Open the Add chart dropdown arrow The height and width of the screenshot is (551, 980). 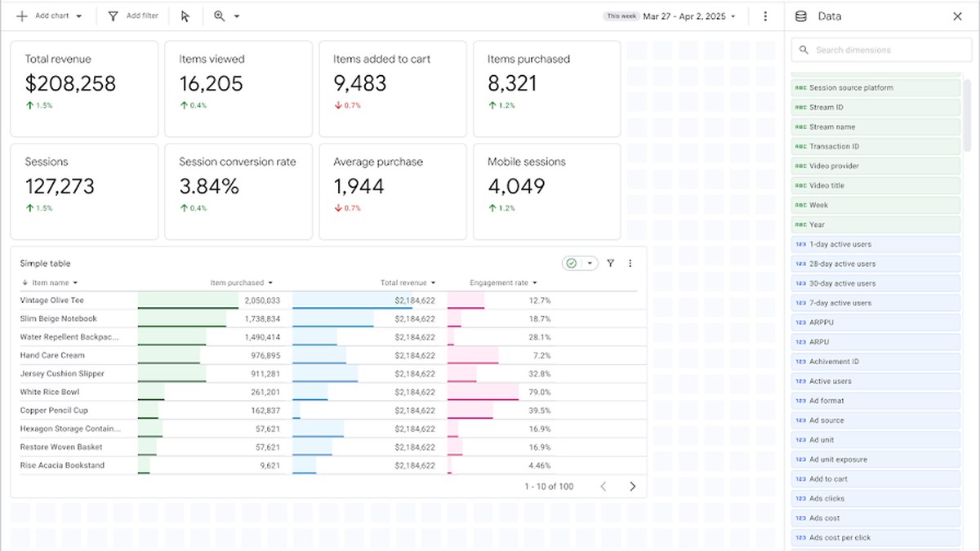(x=78, y=16)
